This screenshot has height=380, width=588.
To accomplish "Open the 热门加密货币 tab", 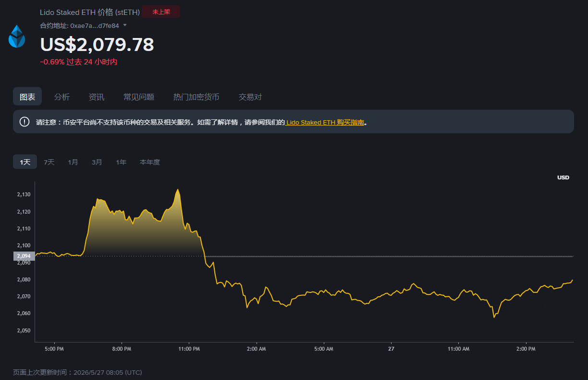I will 196,97.
